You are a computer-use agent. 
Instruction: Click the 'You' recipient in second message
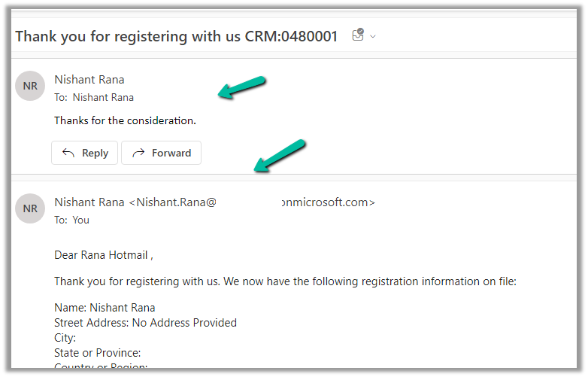(81, 220)
